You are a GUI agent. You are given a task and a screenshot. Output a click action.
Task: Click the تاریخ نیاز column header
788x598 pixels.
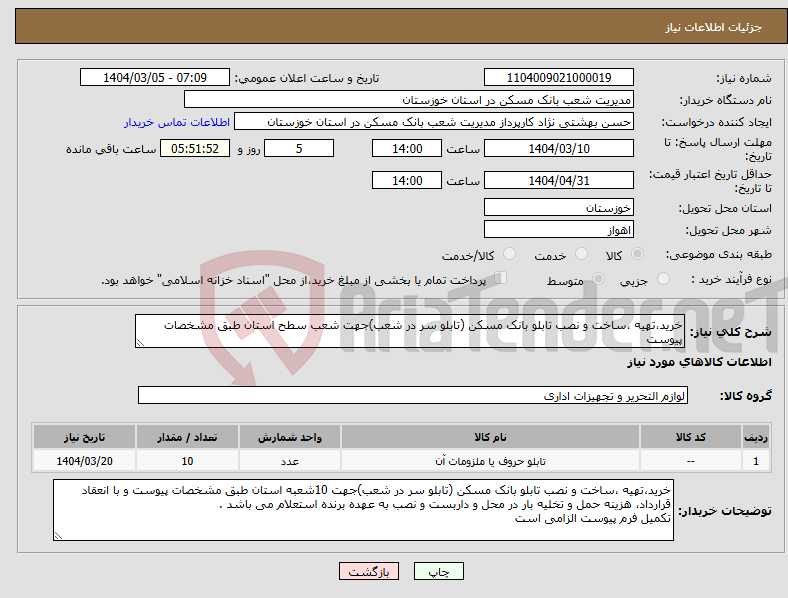84,437
